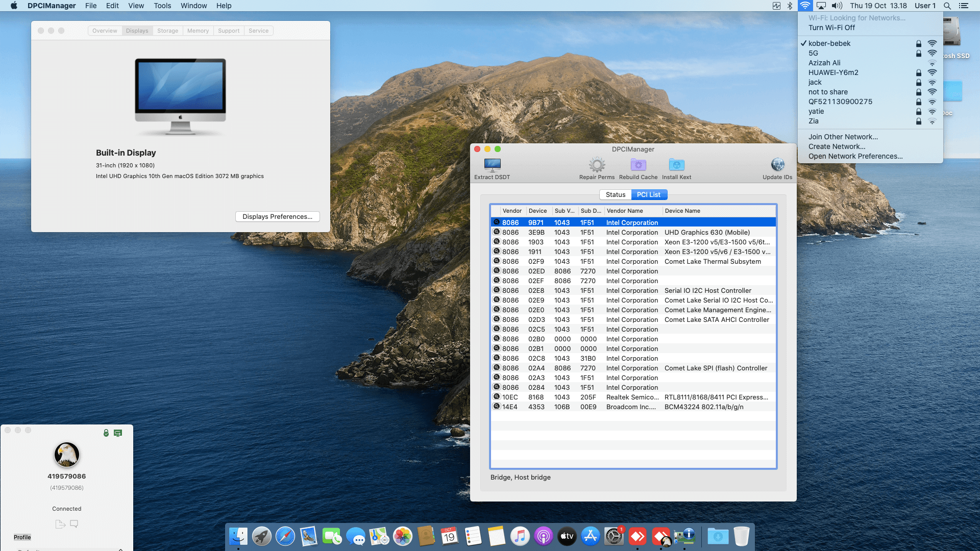Click the eagle profile picture in AnyDesk

pyautogui.click(x=67, y=455)
